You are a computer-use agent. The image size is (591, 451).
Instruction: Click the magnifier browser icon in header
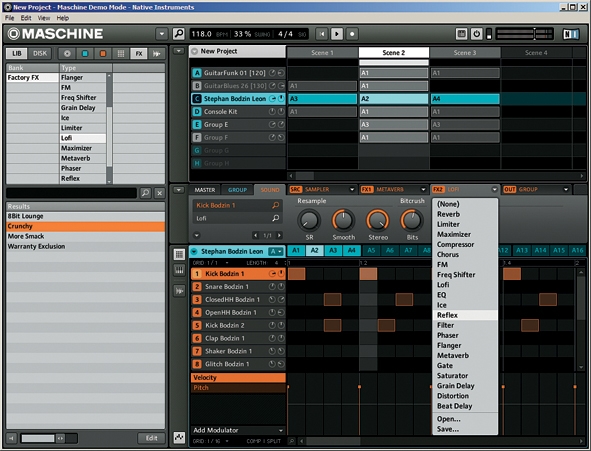tap(179, 34)
